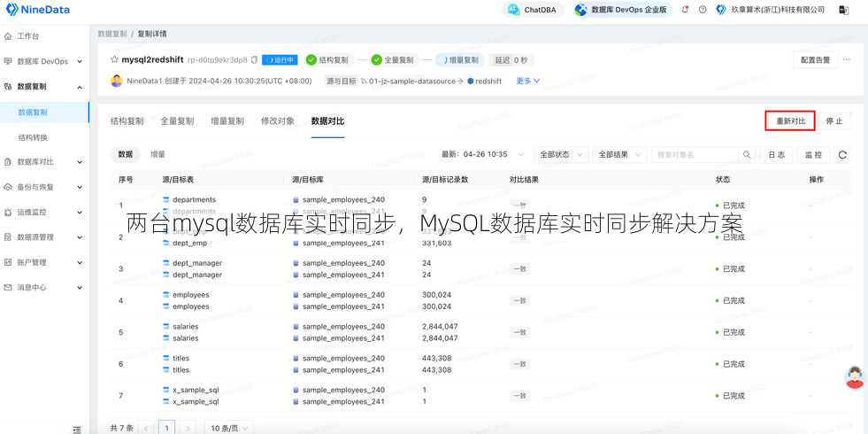This screenshot has height=434, width=868.
Task: Click 增量复制 progress step
Action: (459, 60)
